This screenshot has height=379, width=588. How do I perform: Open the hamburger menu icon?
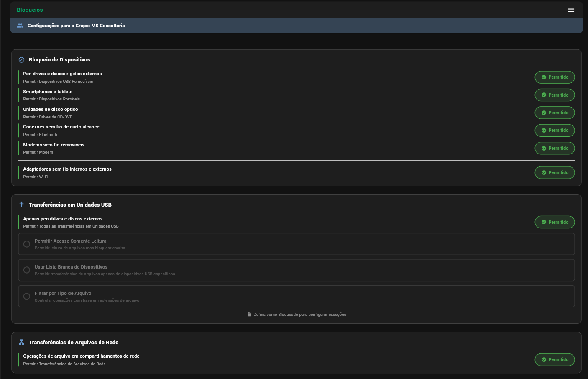tap(571, 10)
